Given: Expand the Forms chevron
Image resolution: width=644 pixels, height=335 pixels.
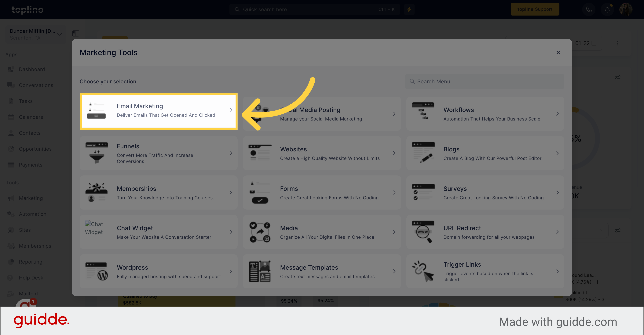Looking at the screenshot, I should coord(394,193).
